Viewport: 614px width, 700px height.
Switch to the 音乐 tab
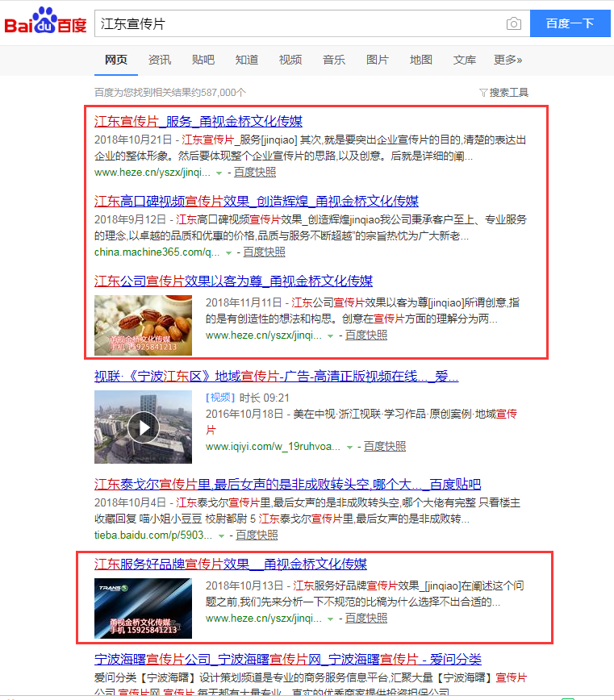[334, 60]
